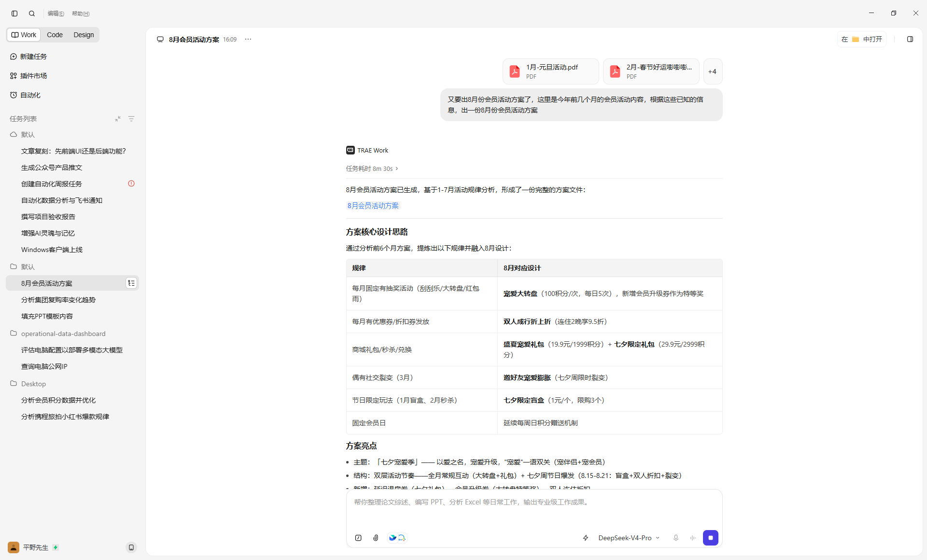Switch to the Work tab
Image resolution: width=927 pixels, height=560 pixels.
pos(24,35)
